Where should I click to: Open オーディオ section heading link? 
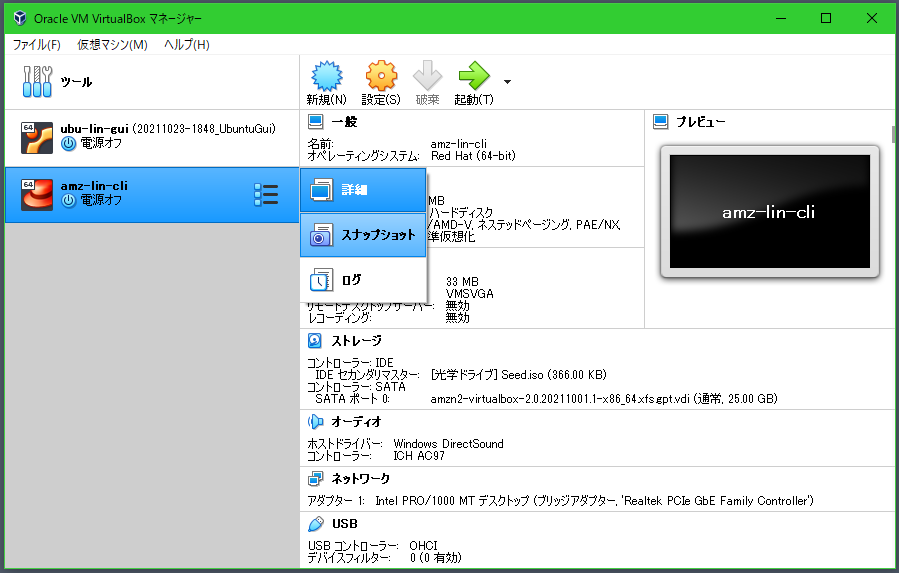[x=356, y=422]
